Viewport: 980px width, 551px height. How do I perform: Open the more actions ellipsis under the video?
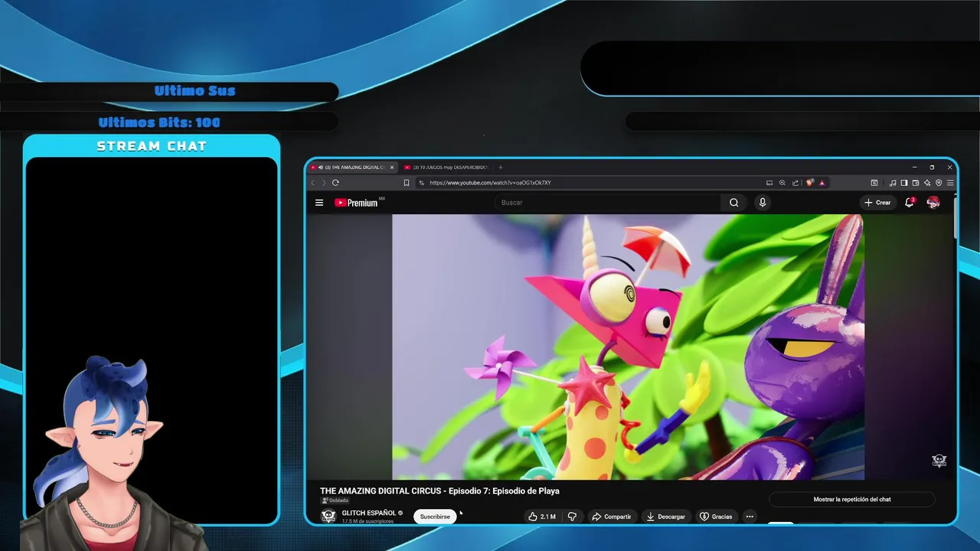coord(750,517)
